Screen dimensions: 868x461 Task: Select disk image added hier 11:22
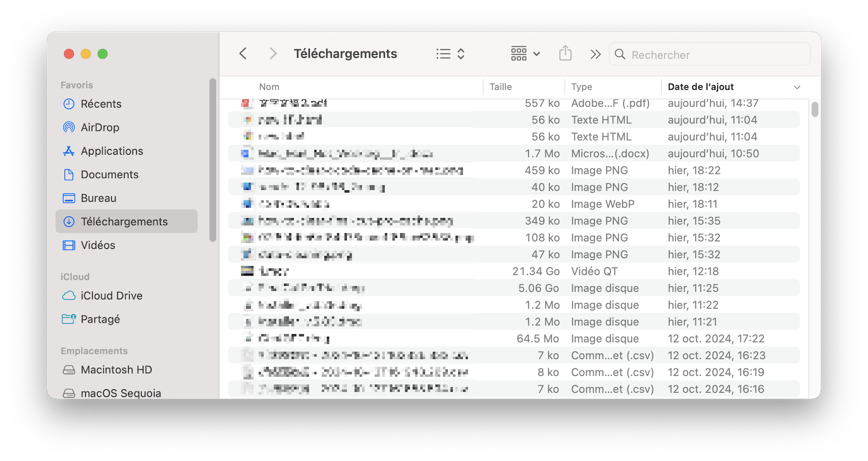513,305
